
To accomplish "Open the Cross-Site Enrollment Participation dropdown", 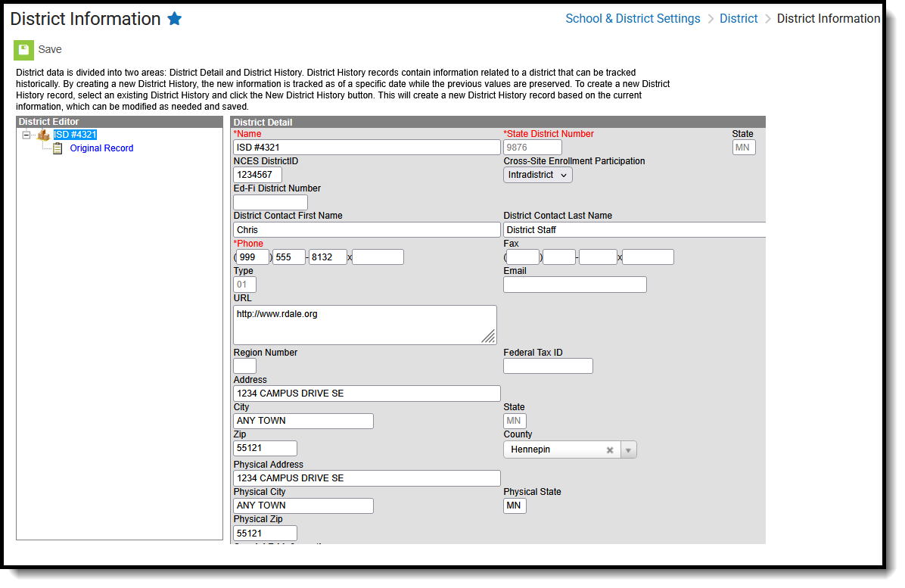I will (537, 175).
